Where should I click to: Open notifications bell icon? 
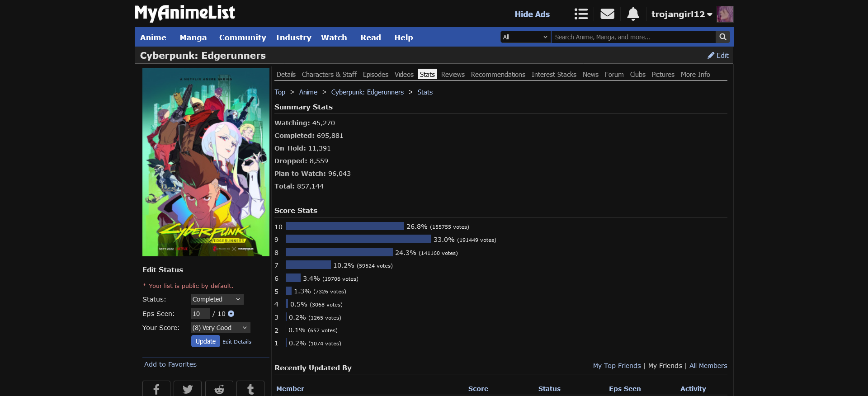[x=633, y=14]
